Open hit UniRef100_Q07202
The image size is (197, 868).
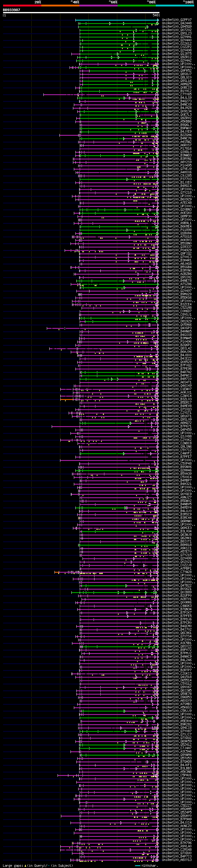pyautogui.click(x=177, y=30)
